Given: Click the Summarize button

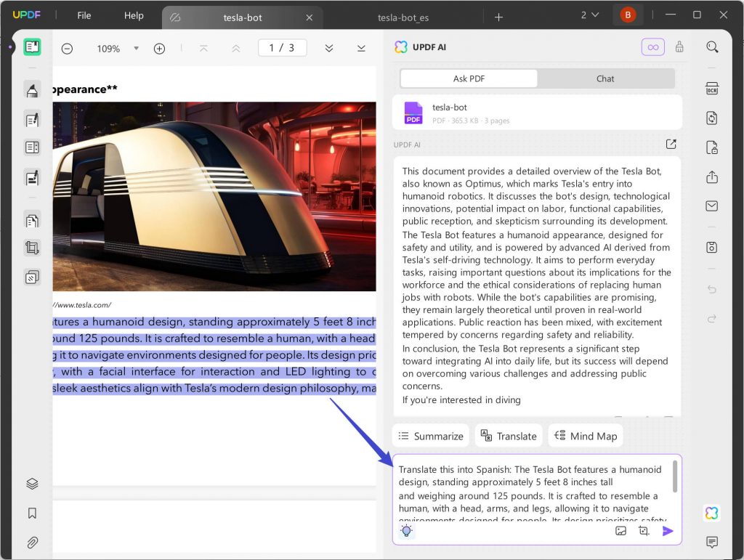Looking at the screenshot, I should tap(430, 435).
